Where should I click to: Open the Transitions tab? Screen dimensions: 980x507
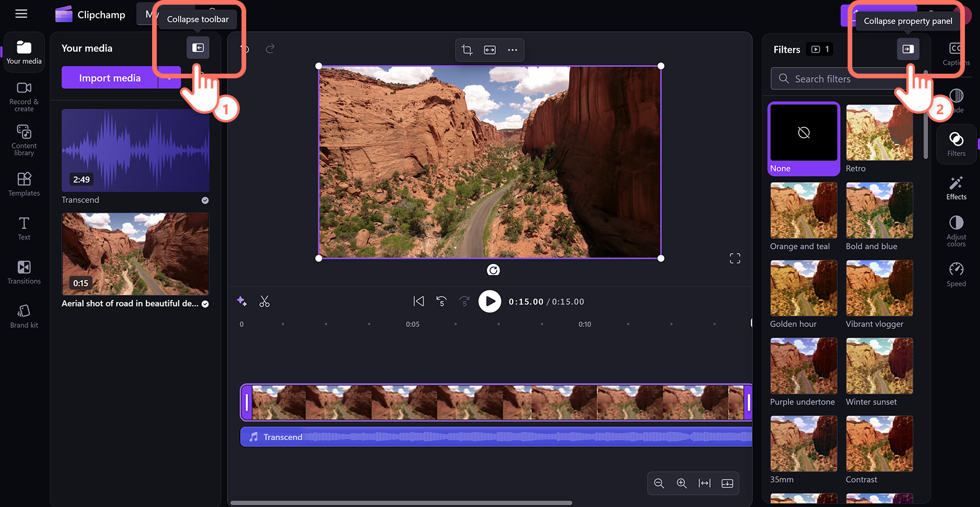coord(24,272)
